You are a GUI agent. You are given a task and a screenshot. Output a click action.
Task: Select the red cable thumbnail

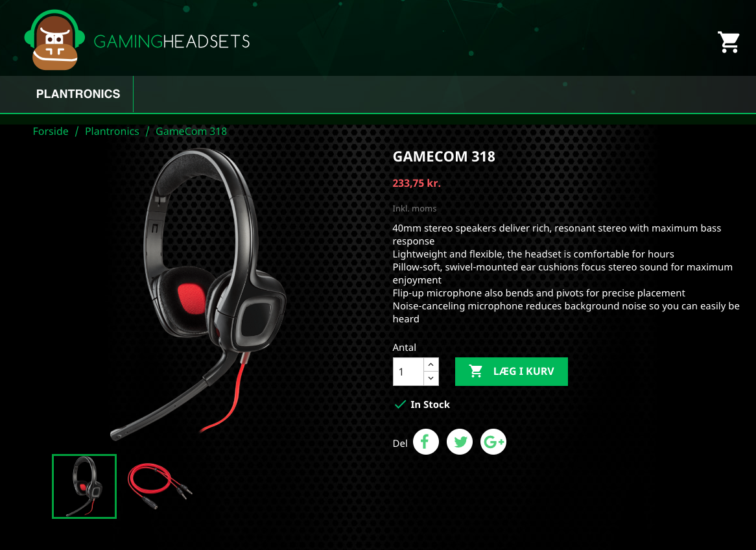pos(159,486)
